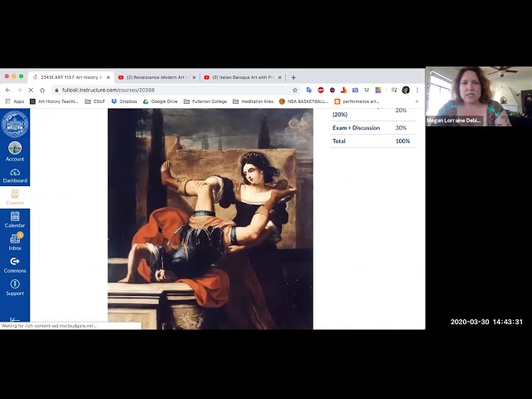Open the Courses sidebar item
This screenshot has height=399, width=532.
pos(15,197)
